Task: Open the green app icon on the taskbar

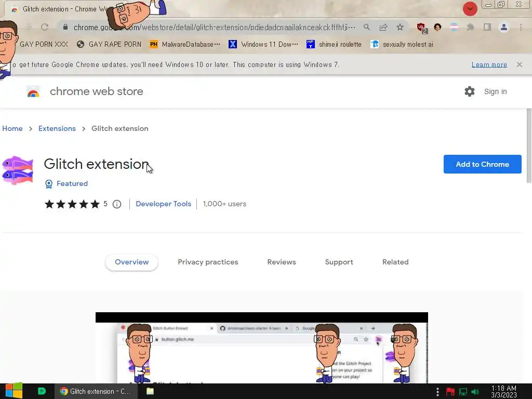Action: coord(42,391)
